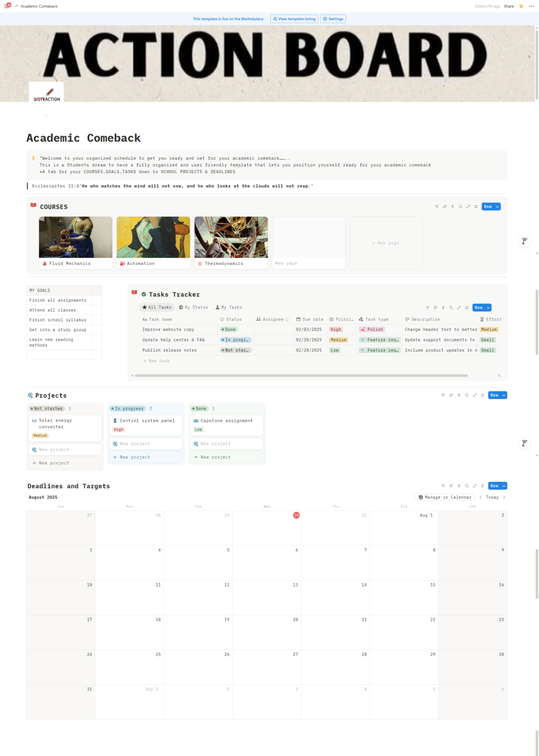Image resolution: width=539 pixels, height=756 pixels.
Task: Open Deadlines calendar in full page
Action: tap(475, 486)
